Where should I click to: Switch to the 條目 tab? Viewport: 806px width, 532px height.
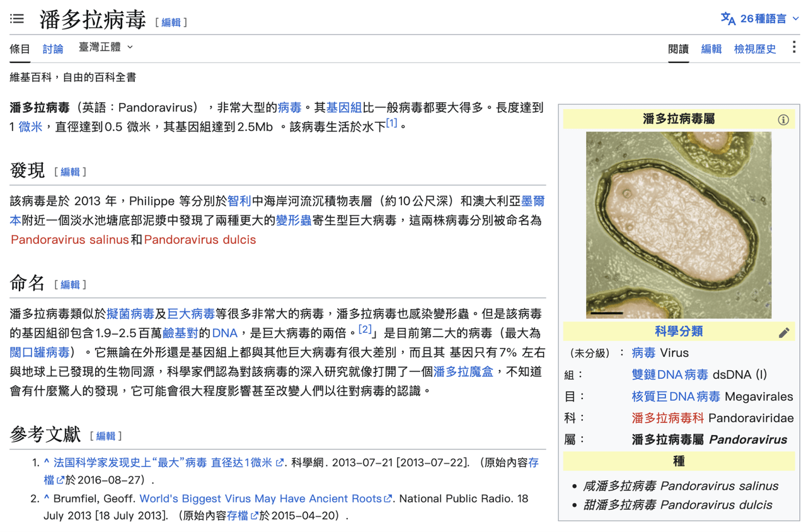click(20, 49)
